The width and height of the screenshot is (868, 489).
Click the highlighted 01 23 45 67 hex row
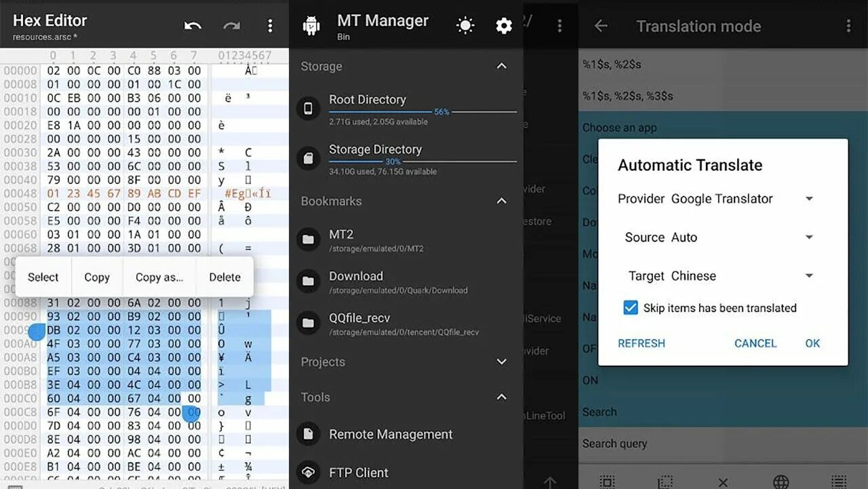[x=124, y=193]
